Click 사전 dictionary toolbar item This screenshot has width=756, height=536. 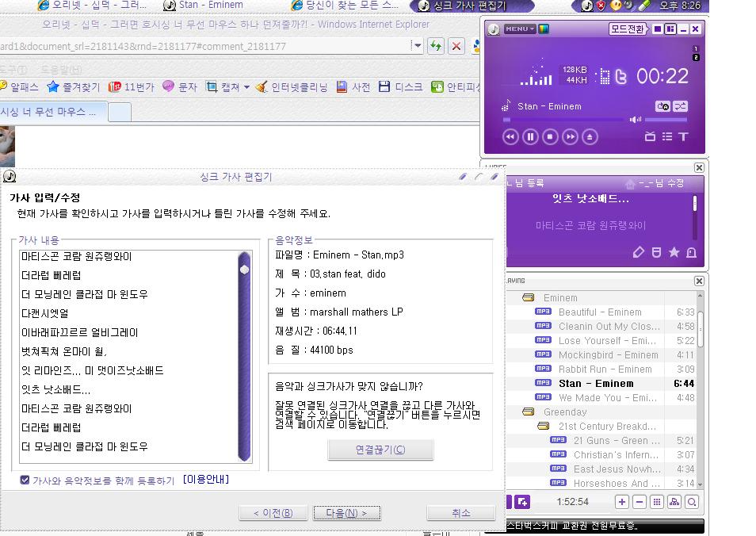pyautogui.click(x=353, y=87)
